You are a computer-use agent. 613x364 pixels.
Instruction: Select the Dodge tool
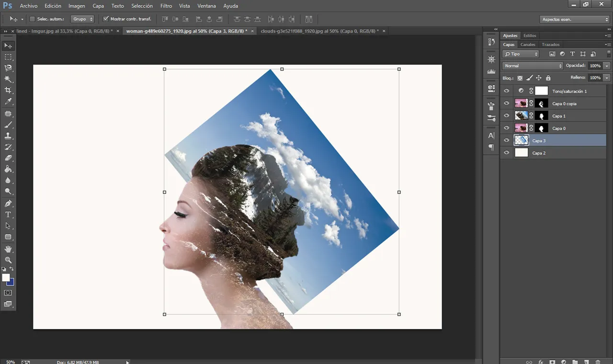click(x=8, y=191)
